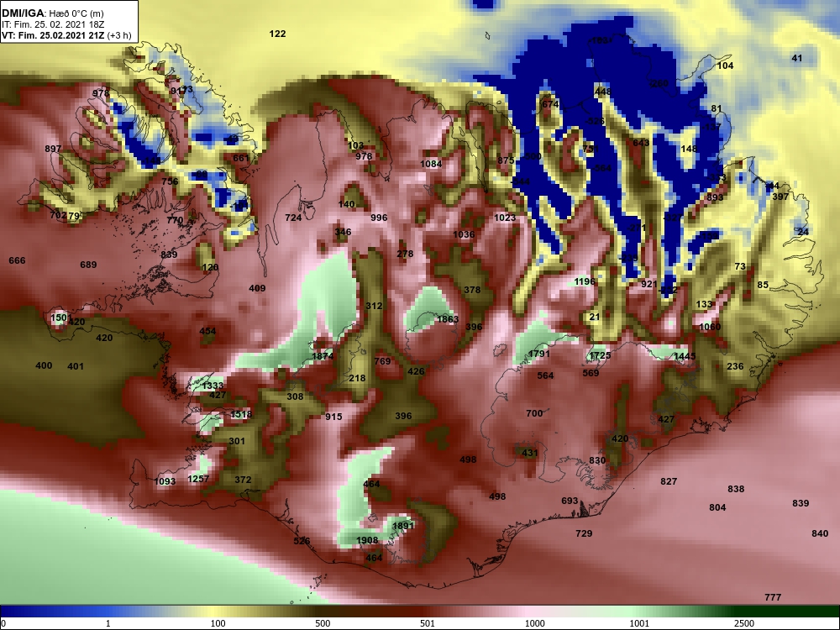Click the map value 770
Image resolution: width=840 pixels, height=630 pixels.
[x=176, y=219]
